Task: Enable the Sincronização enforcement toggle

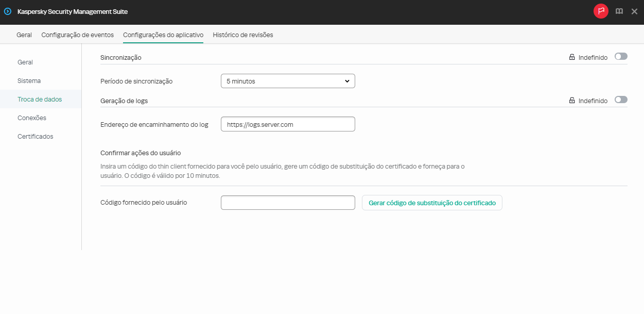Action: point(621,57)
